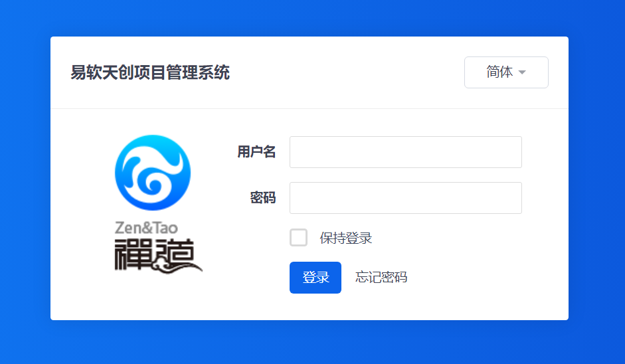625x364 pixels.
Task: Click the 保持登录 label text
Action: click(x=345, y=238)
